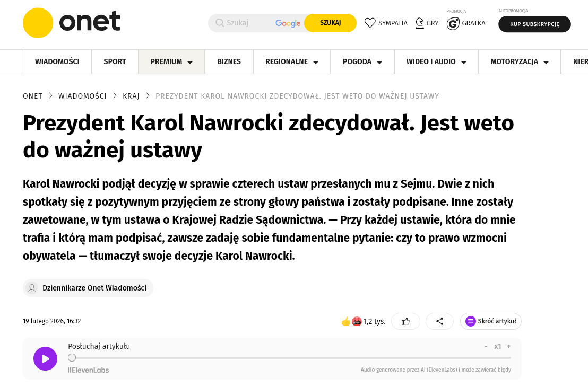Decrease audio playback speed with minus

point(486,346)
